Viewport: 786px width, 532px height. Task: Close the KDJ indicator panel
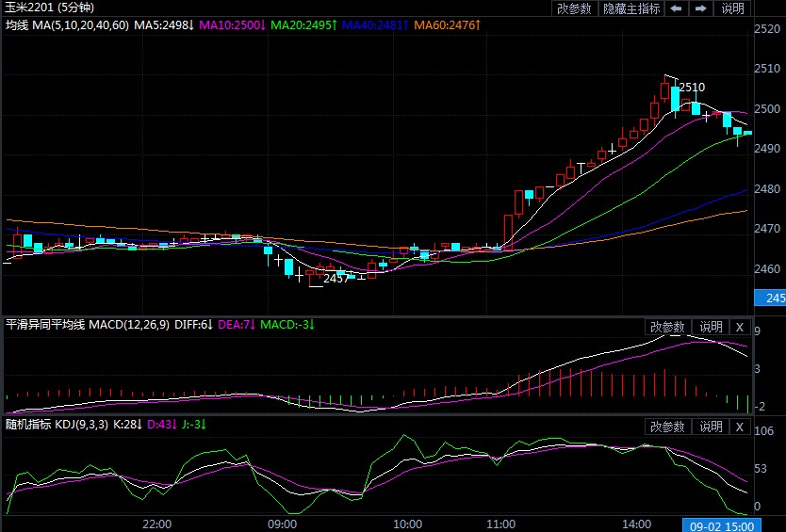(x=740, y=427)
